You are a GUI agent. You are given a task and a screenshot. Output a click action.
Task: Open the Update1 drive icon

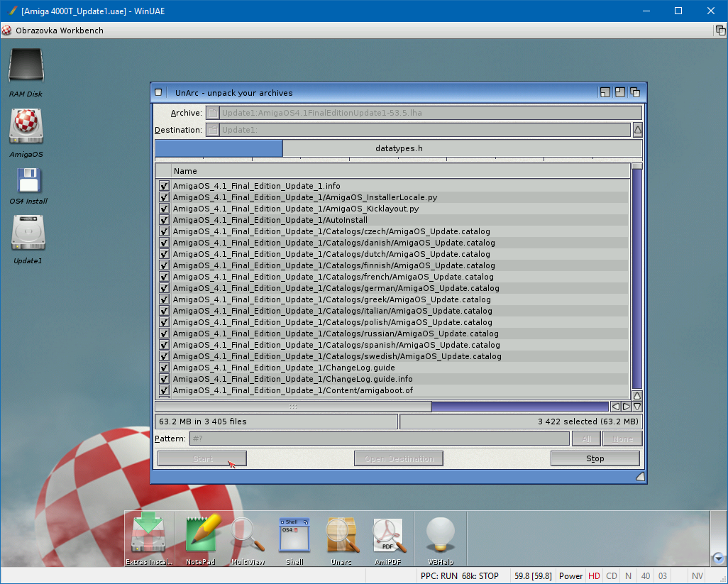[28, 233]
